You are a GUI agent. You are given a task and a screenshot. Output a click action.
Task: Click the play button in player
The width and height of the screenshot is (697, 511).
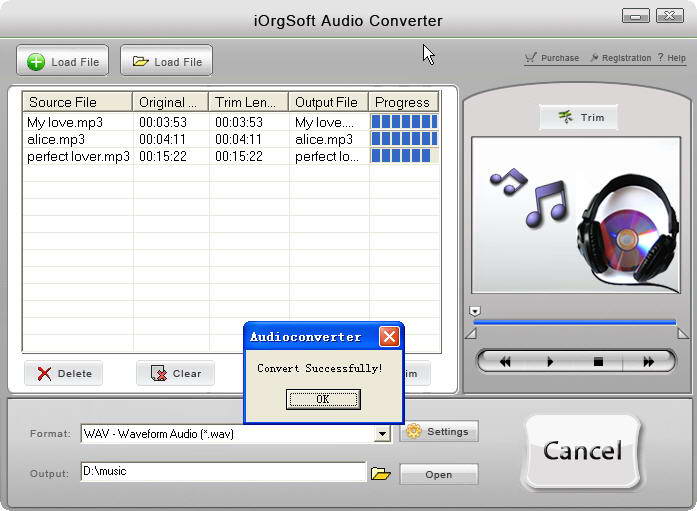click(x=550, y=362)
